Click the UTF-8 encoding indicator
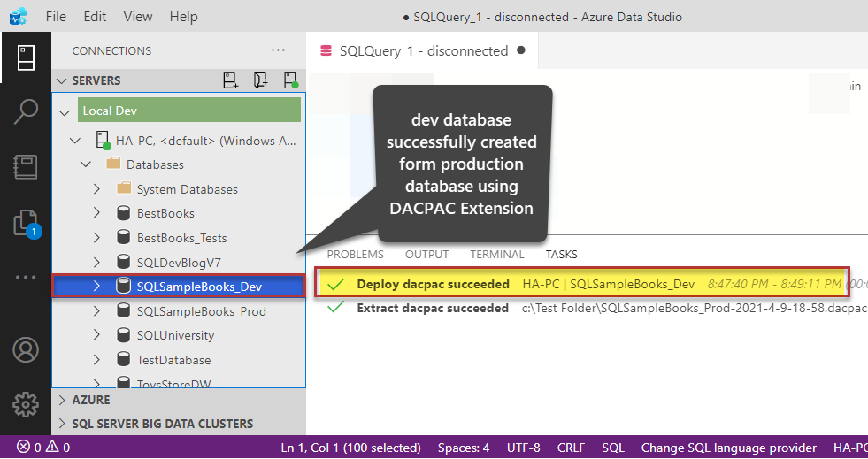This screenshot has height=459, width=868. pos(523,448)
